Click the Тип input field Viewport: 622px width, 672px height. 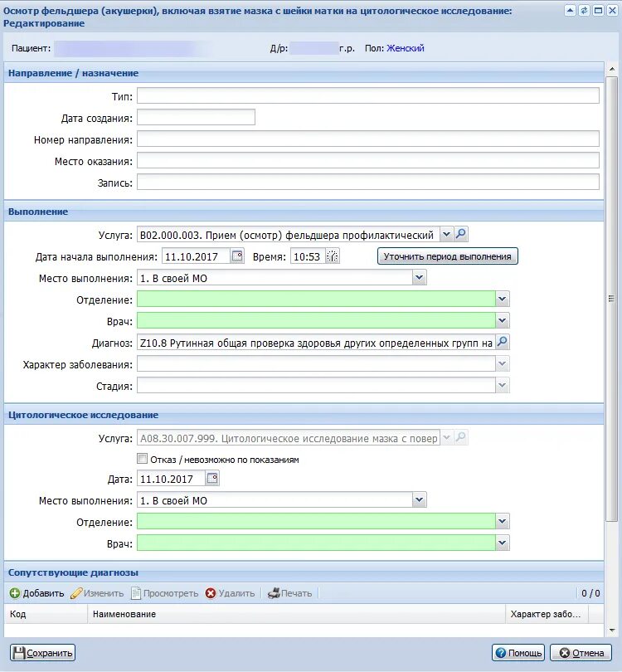coord(368,95)
